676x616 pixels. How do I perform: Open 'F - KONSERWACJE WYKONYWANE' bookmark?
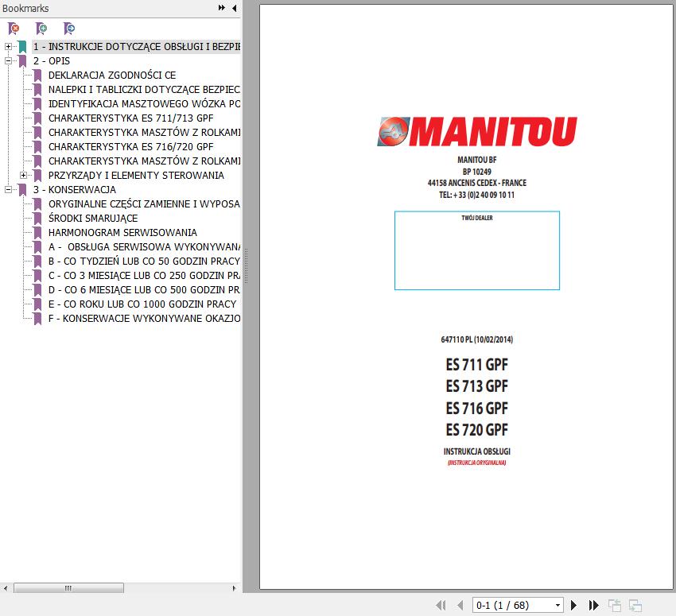coord(144,319)
